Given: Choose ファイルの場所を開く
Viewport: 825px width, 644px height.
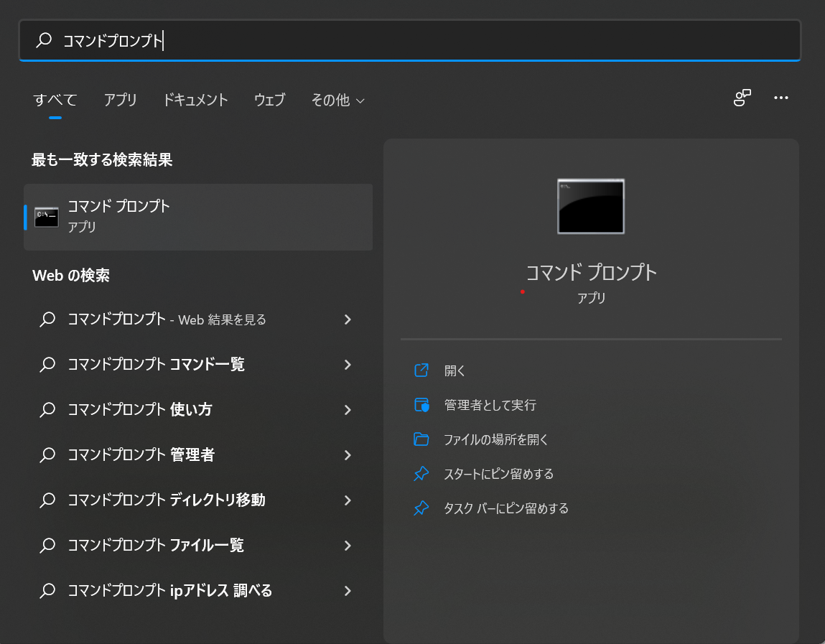Looking at the screenshot, I should (x=496, y=440).
